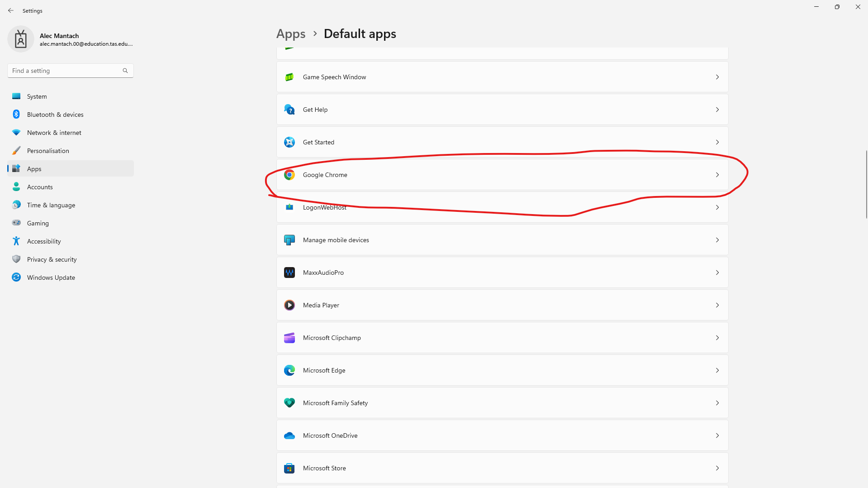
Task: Expand the Microsoft Store row chevron
Action: click(x=717, y=468)
